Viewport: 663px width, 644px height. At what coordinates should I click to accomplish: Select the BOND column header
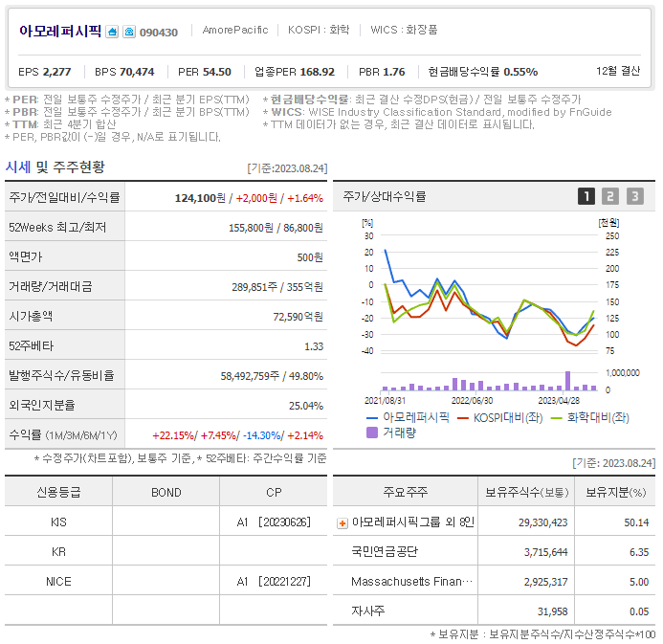coord(166,493)
